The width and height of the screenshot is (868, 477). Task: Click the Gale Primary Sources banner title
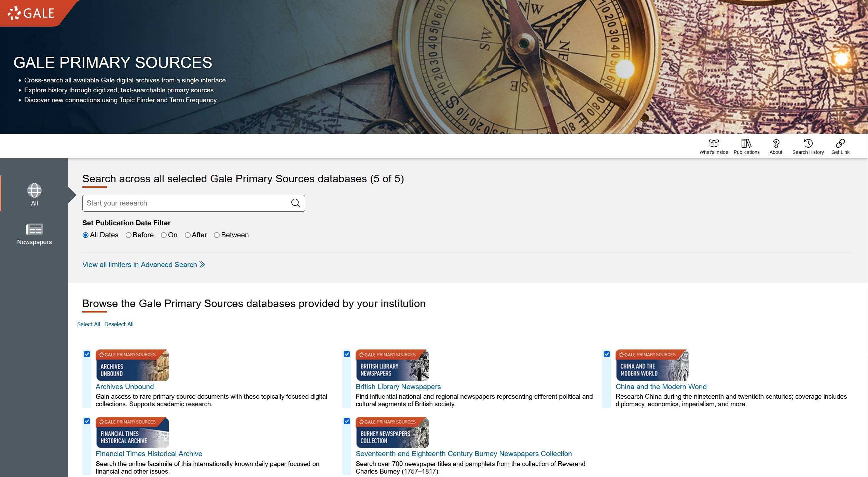point(113,63)
